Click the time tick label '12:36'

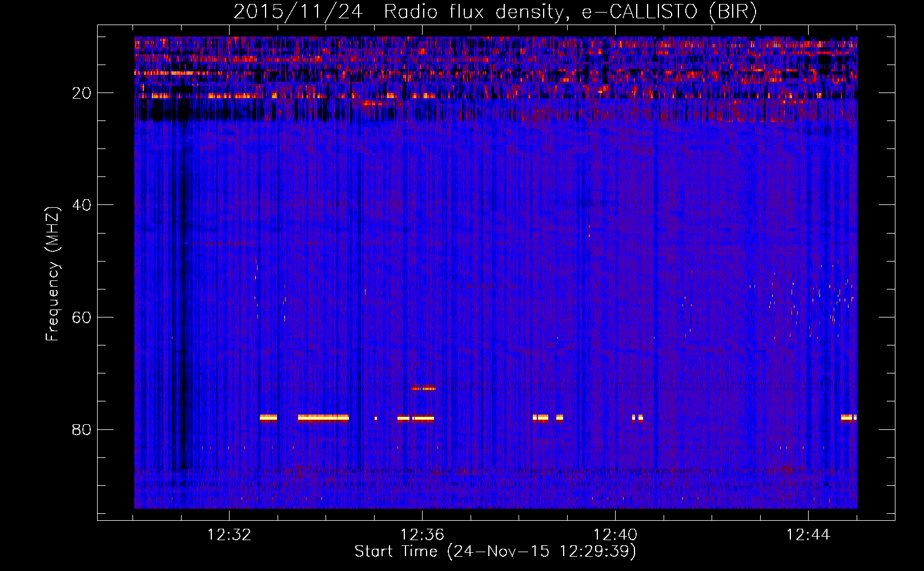coord(422,535)
